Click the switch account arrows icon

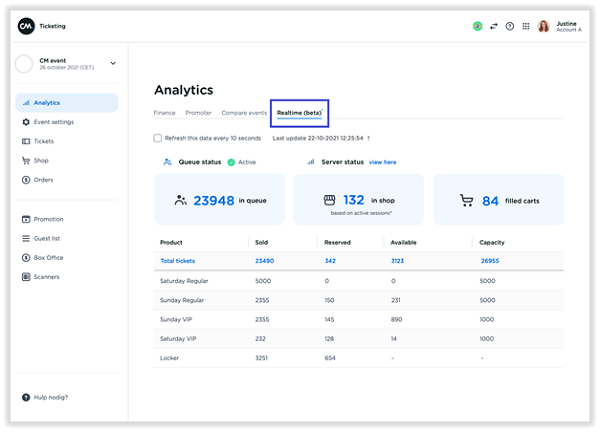[x=493, y=26]
